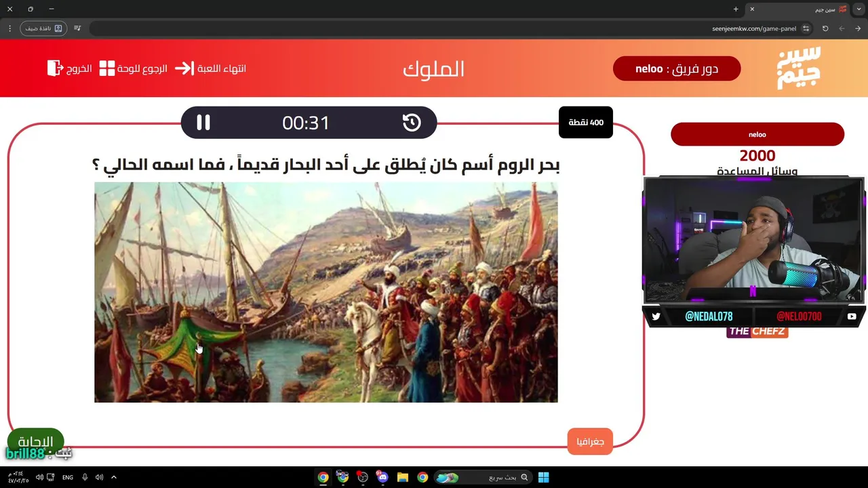
Task: Click the جغرافيا category tag
Action: pos(590,442)
